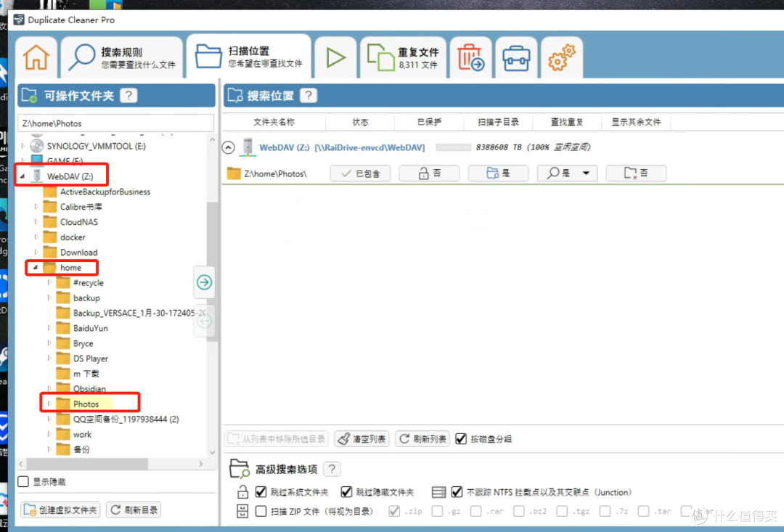The image size is (784, 532).
Task: Open settings with the orange gears icon
Action: tap(561, 57)
